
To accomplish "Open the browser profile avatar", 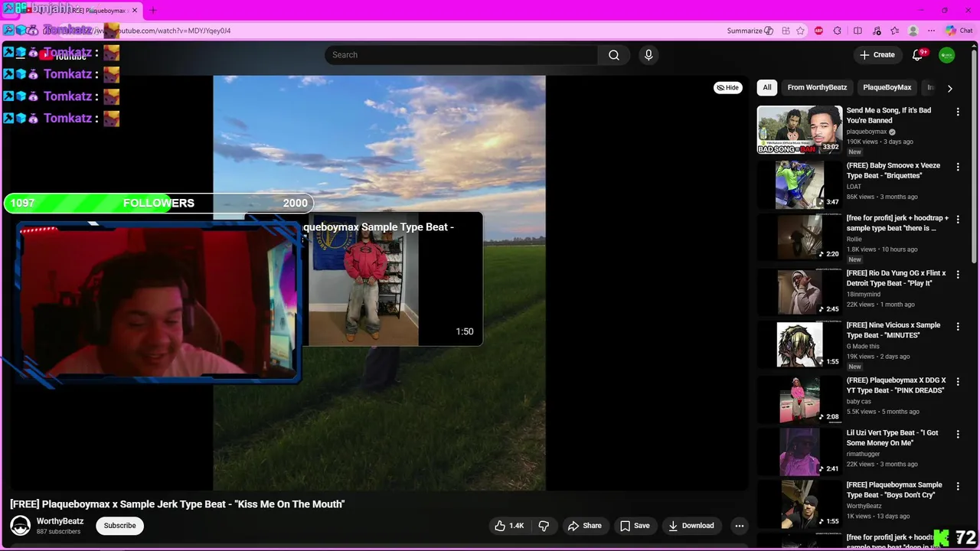I will click(x=913, y=31).
